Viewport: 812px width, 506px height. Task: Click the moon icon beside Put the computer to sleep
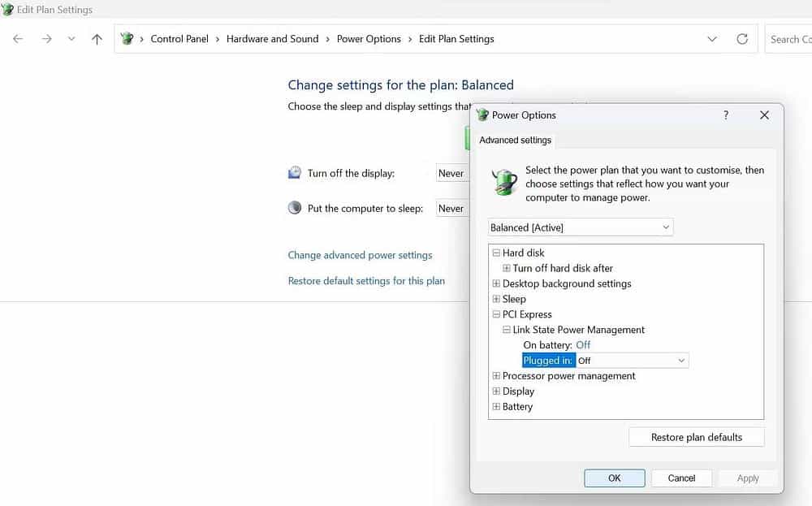pyautogui.click(x=294, y=208)
